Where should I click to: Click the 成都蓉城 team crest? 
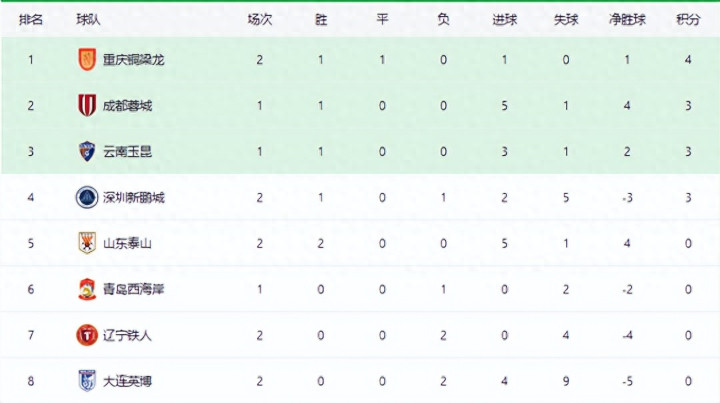coord(87,106)
